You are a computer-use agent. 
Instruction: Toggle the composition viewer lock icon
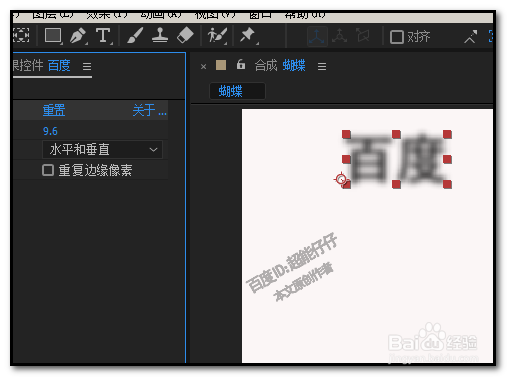pos(241,64)
